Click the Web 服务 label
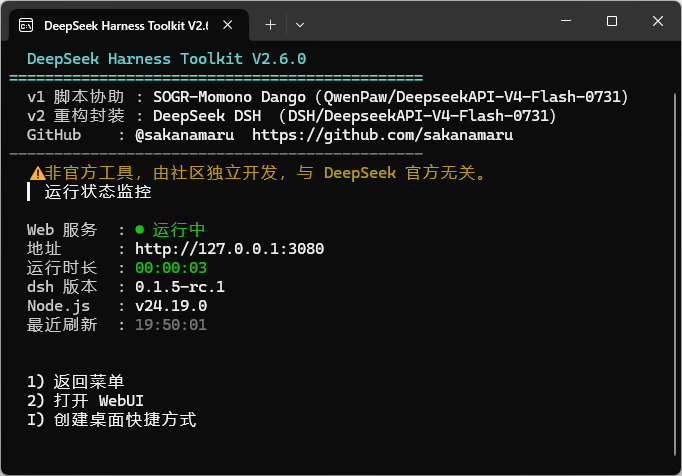Image resolution: width=682 pixels, height=476 pixels. (62, 230)
